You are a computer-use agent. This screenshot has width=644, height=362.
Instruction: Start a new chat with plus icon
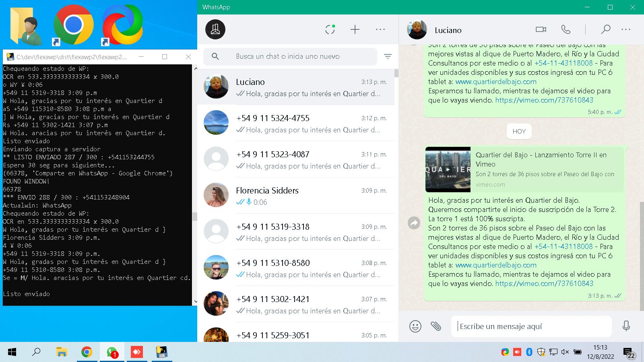click(x=355, y=29)
